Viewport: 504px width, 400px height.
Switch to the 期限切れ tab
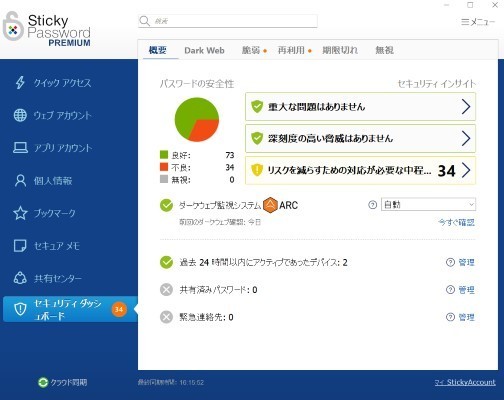pos(340,50)
